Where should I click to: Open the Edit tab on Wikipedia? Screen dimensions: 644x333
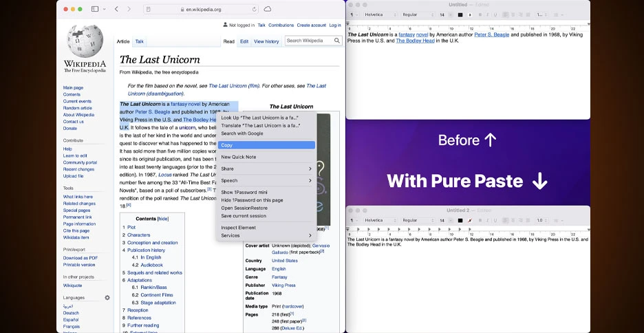(244, 41)
